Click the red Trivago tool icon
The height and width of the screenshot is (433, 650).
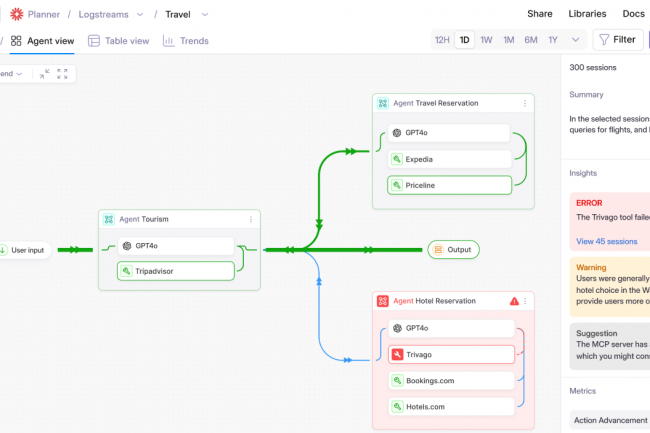tap(397, 354)
